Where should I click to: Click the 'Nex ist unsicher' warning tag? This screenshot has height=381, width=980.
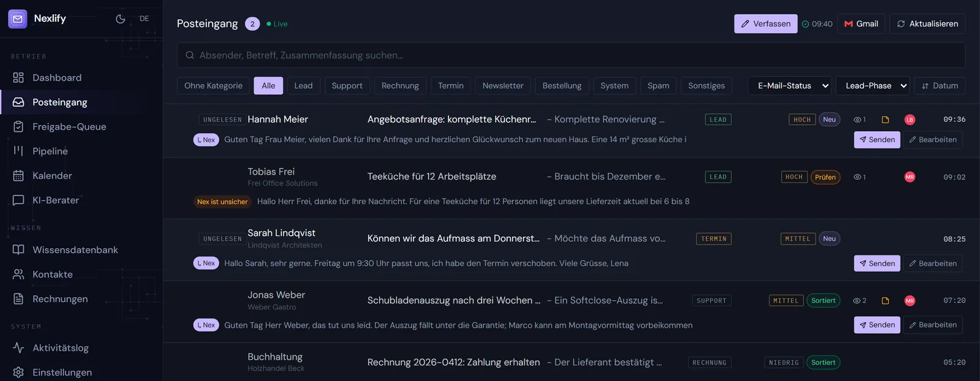[222, 202]
